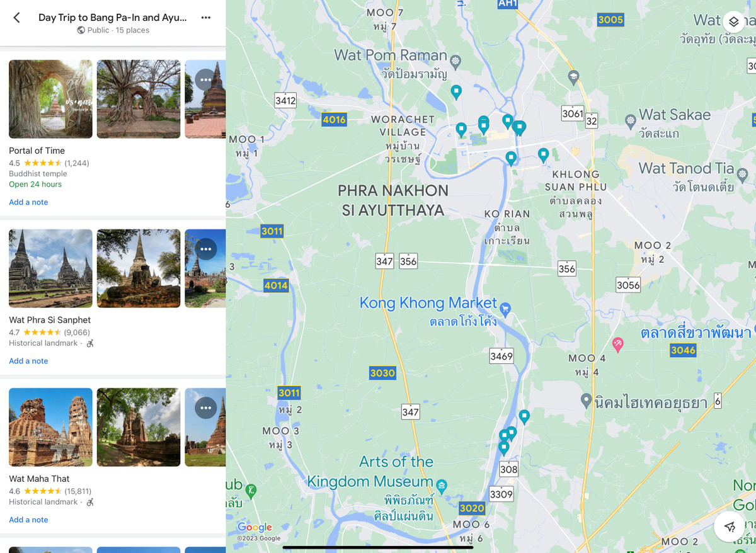Tap the pink restaurant pin on map

click(618, 343)
